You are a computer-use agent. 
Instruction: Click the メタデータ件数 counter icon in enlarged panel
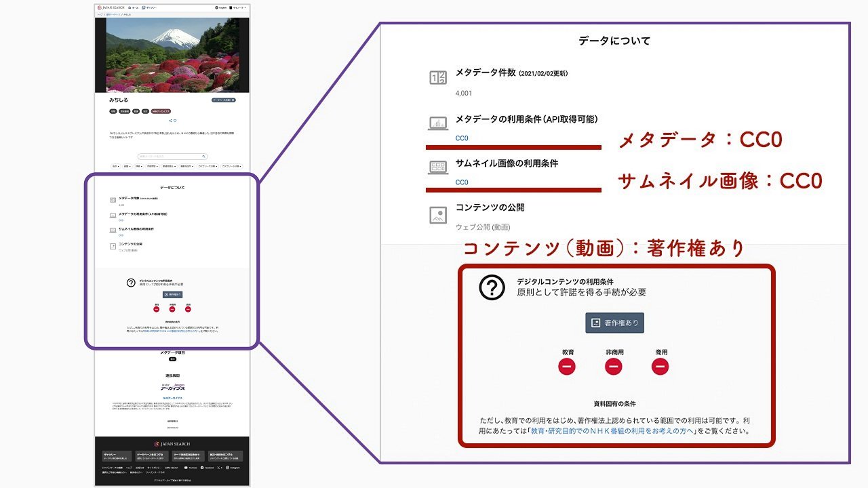pyautogui.click(x=438, y=77)
